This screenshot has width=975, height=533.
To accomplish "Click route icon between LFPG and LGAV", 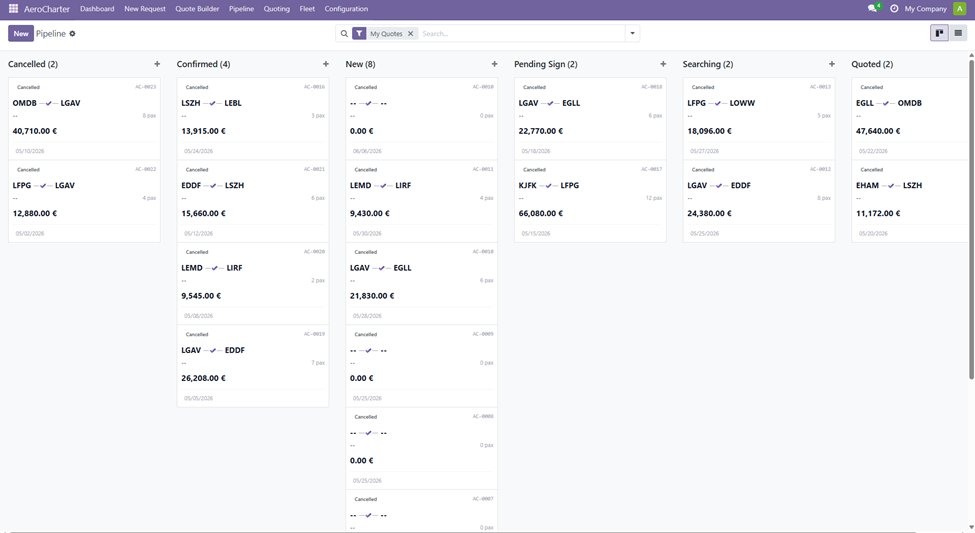I will tap(43, 185).
